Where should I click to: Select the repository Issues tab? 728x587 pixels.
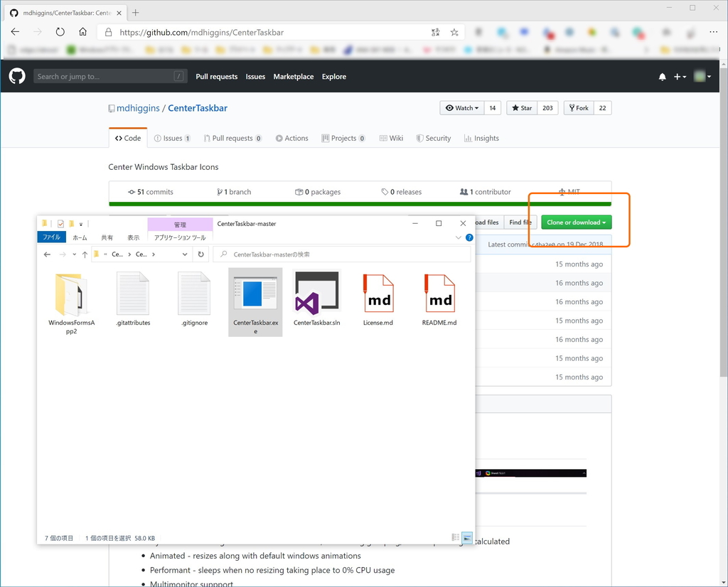pyautogui.click(x=172, y=139)
